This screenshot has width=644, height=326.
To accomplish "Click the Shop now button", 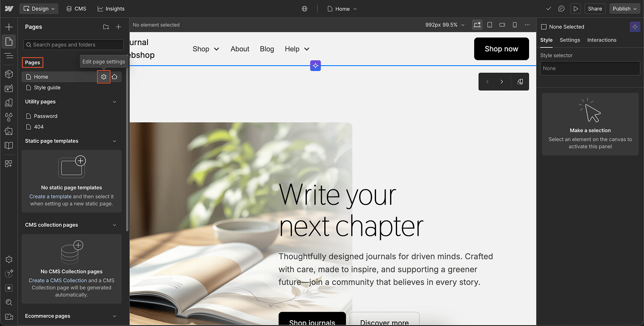I will tap(501, 49).
